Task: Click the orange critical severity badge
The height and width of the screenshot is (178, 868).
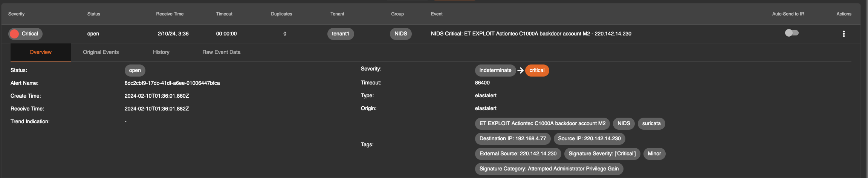Action: tap(536, 71)
